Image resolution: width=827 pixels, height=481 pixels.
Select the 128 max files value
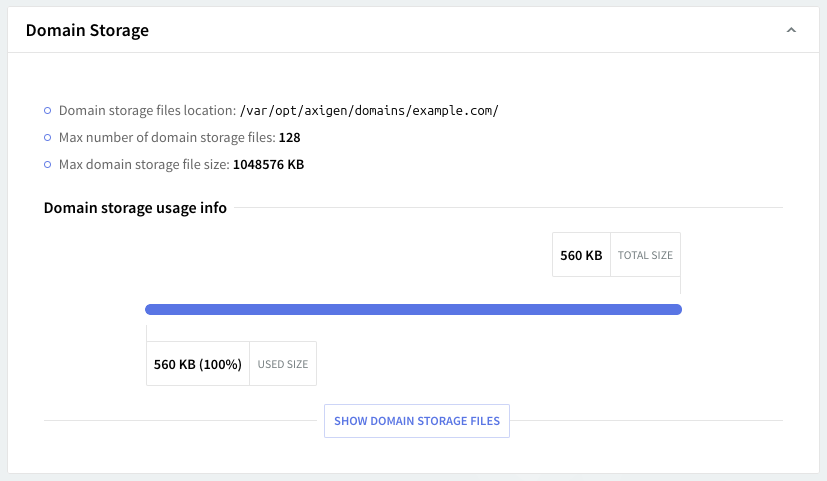pyautogui.click(x=290, y=137)
